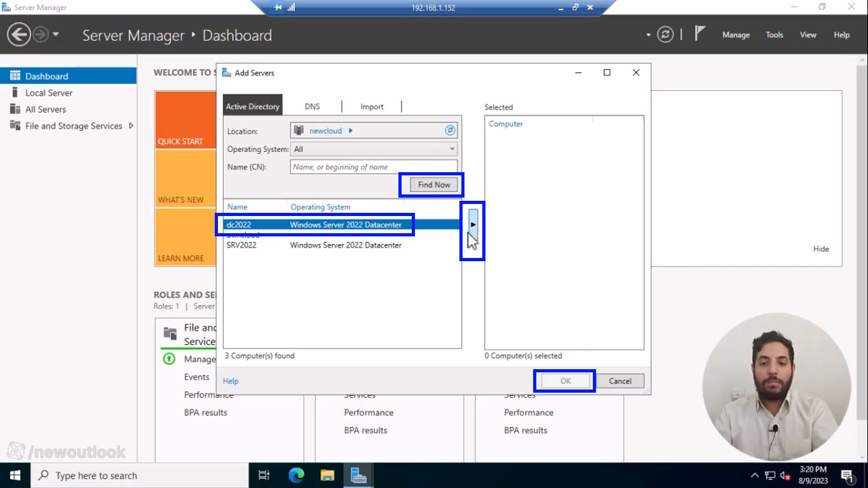Open the Windows Start menu
Image resolution: width=868 pixels, height=488 pixels.
pos(14,475)
